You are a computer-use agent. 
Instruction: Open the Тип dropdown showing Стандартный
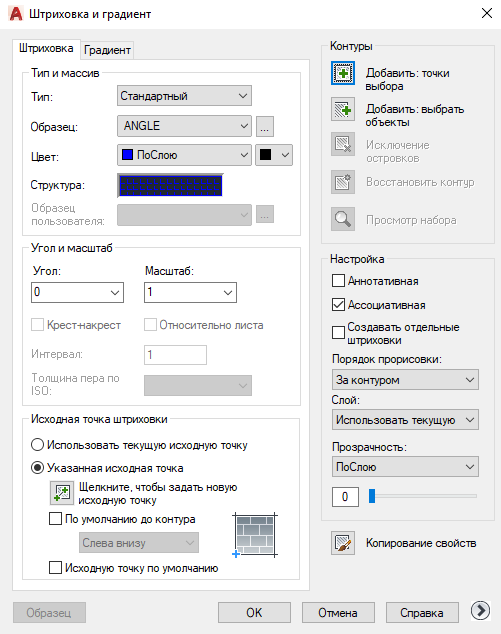pyautogui.click(x=184, y=96)
